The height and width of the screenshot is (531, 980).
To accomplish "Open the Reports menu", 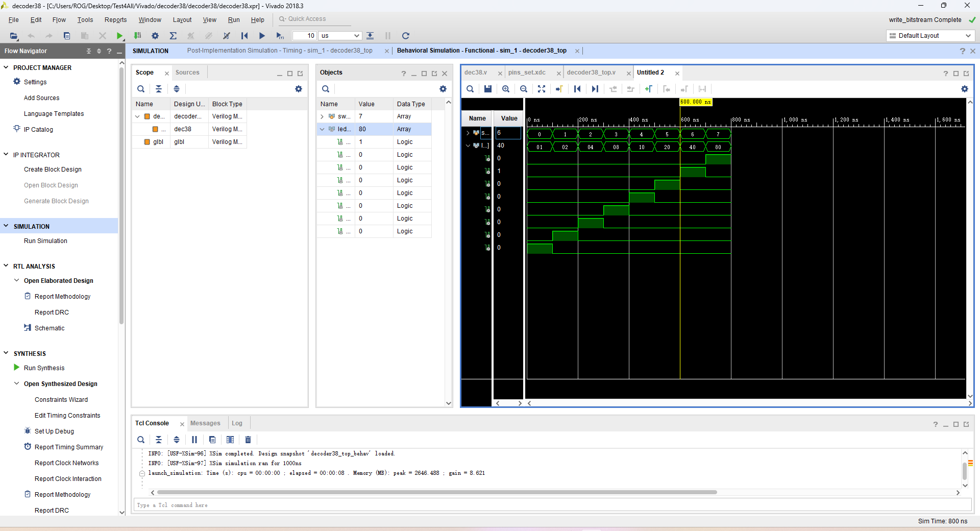I will point(116,20).
